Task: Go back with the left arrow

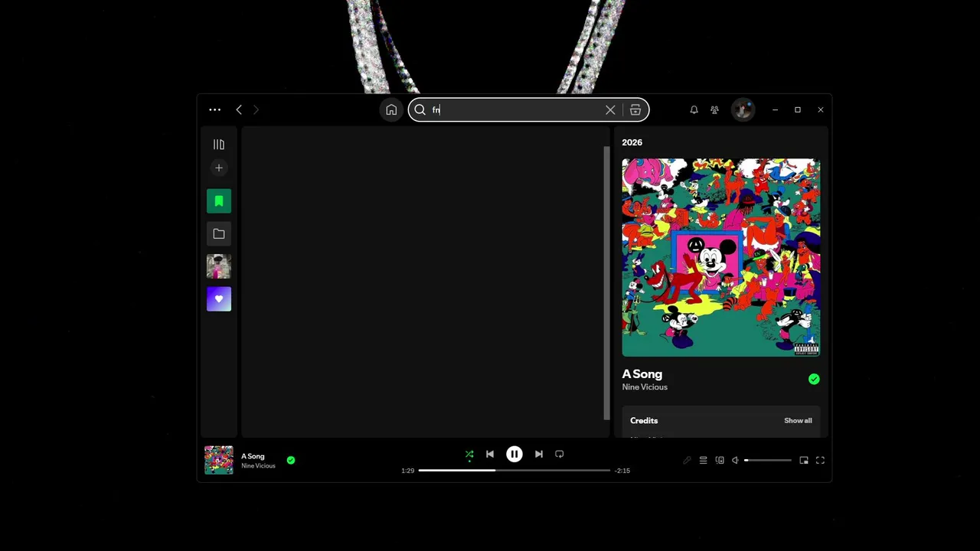Action: [239, 109]
